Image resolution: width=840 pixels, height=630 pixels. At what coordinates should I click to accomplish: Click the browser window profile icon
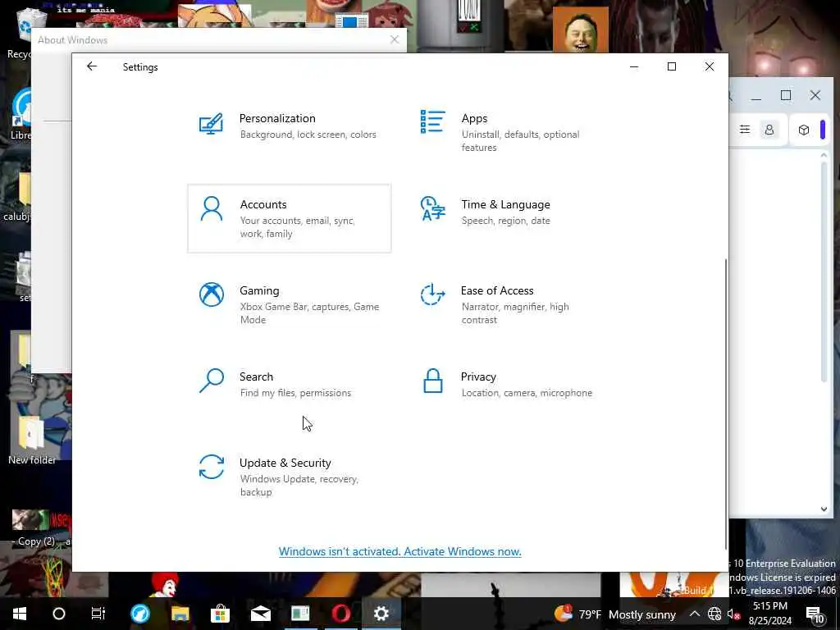click(x=769, y=130)
